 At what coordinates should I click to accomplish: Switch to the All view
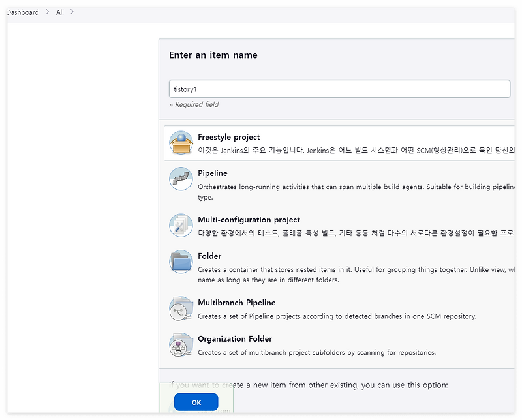(x=59, y=12)
